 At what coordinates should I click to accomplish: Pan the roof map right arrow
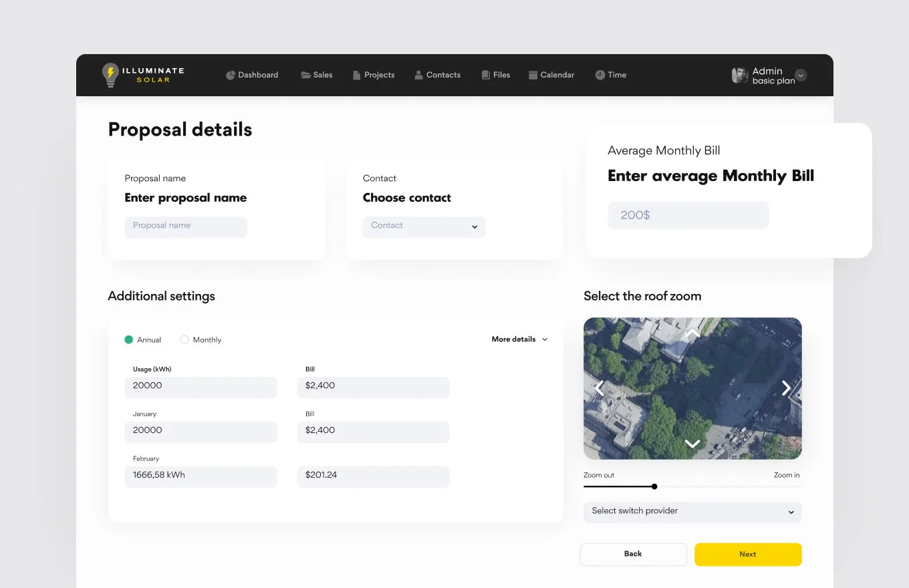coord(786,388)
